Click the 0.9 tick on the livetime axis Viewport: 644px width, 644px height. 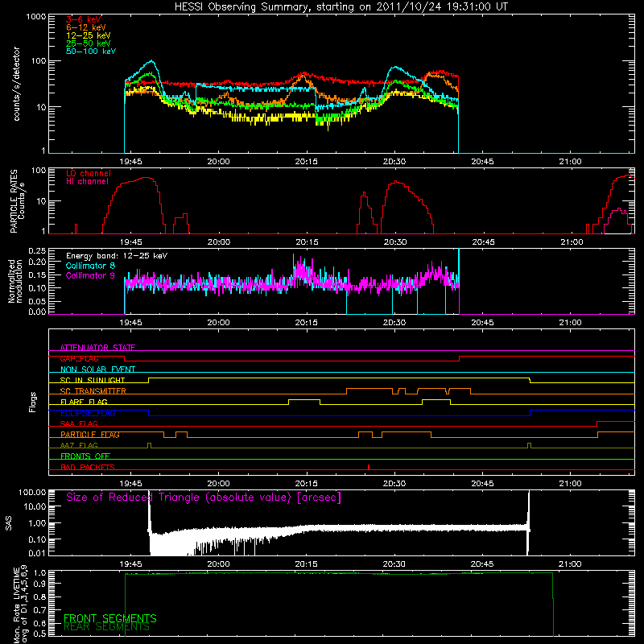point(41,584)
